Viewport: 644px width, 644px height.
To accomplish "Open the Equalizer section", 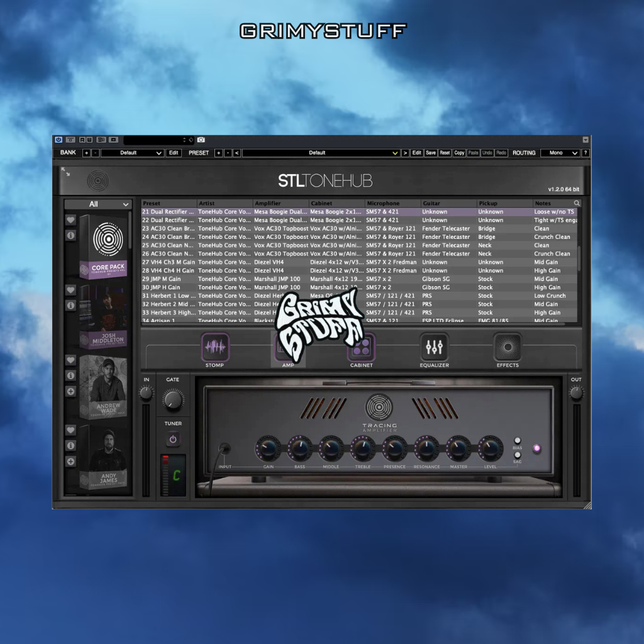I will click(434, 350).
